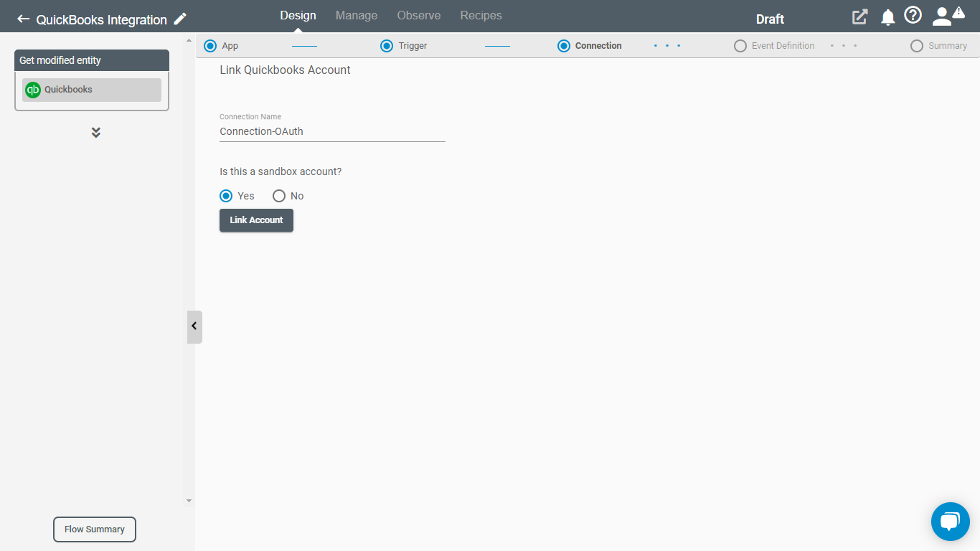This screenshot has height=551, width=980.
Task: Click the Link Quickbooks Account heading
Action: (x=285, y=70)
